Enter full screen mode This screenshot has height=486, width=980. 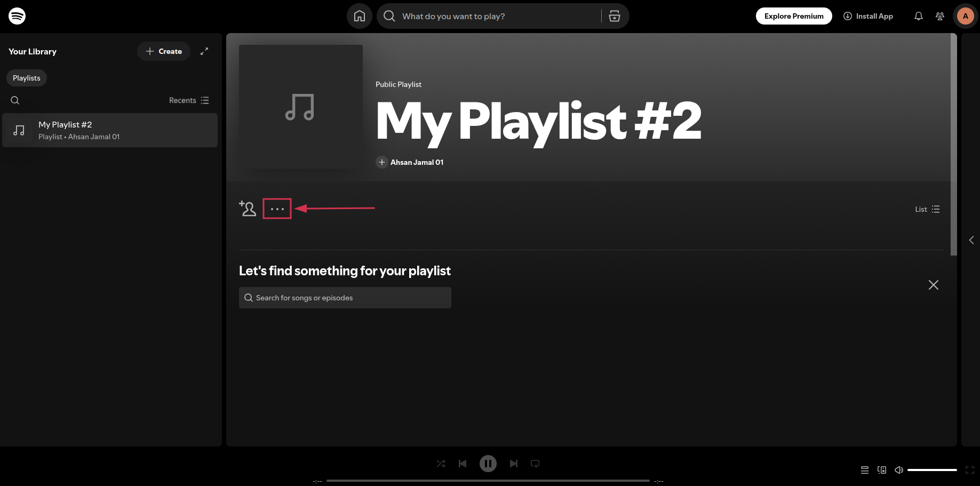[x=970, y=470]
